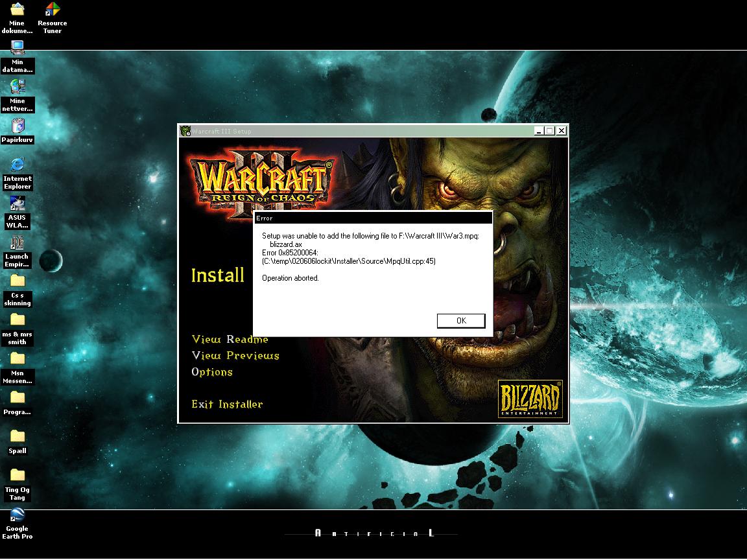
Task: Select the Google Earth Pro shortcut
Action: pyautogui.click(x=18, y=524)
